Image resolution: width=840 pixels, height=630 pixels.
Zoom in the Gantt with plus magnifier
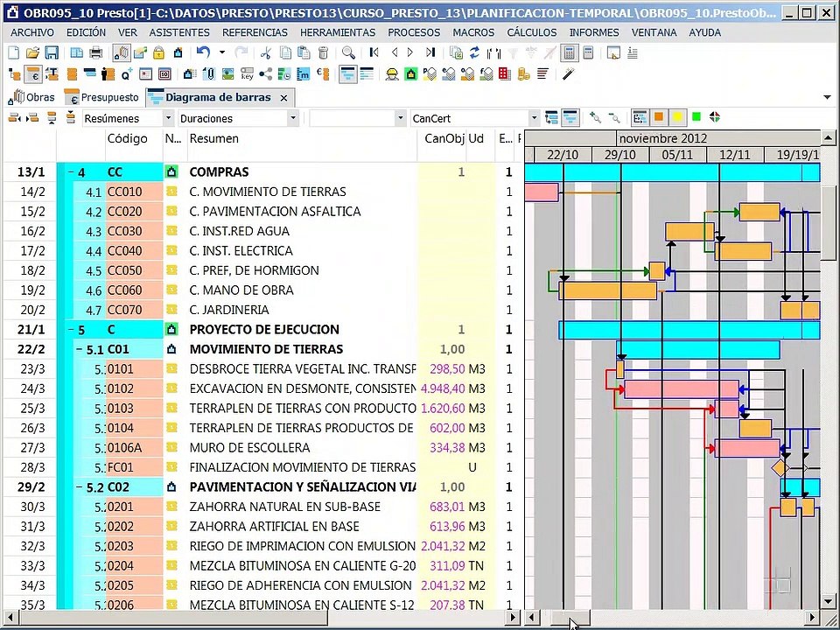point(595,117)
